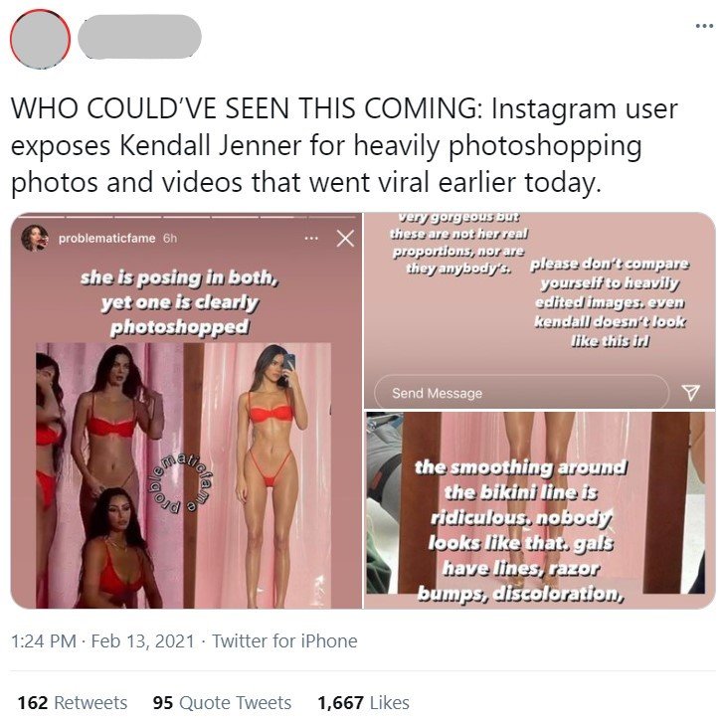View the 162 Retweets list
Screen dimensions: 723x728
coord(73,702)
